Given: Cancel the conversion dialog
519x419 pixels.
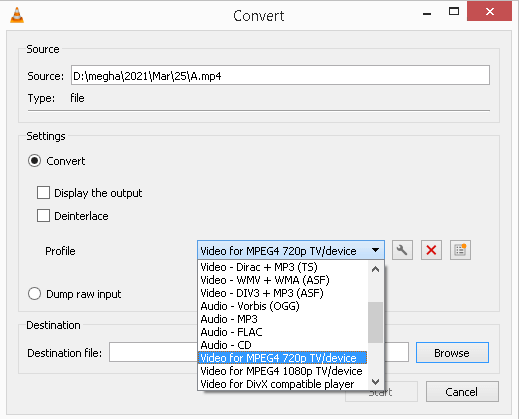Looking at the screenshot, I should pos(462,392).
